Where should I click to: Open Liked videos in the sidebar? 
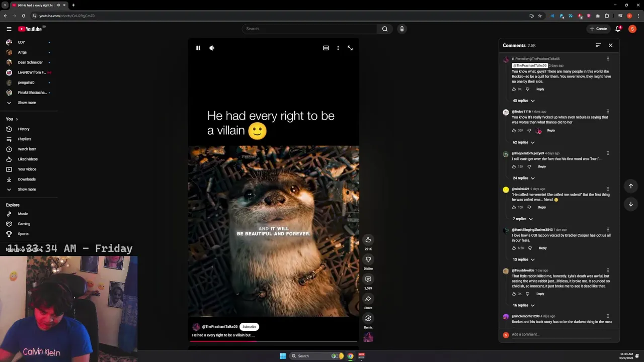click(x=28, y=159)
